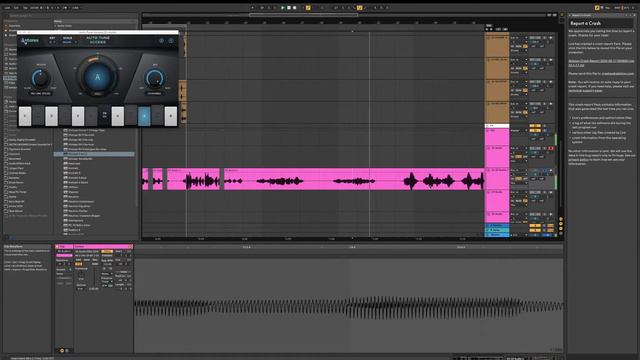This screenshot has height=360, width=640.
Task: Click the Auto-Tune help icon beside the gear
Action: pos(171,40)
